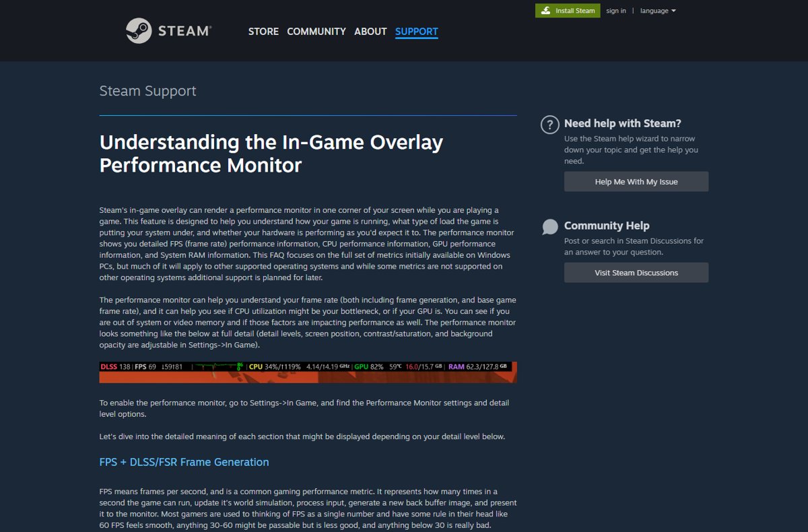Screen dimensions: 808x532
Task: Click Visit Steam Discussions button
Action: (636, 273)
